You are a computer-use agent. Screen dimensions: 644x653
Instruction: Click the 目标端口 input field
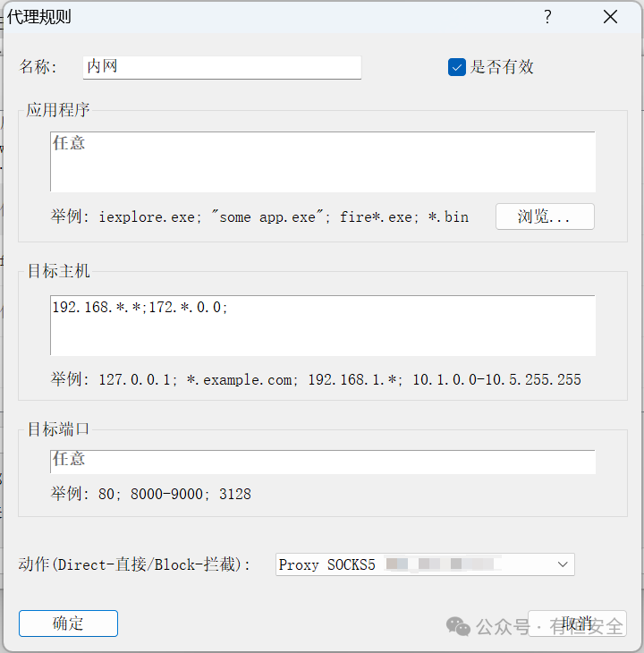(323, 462)
